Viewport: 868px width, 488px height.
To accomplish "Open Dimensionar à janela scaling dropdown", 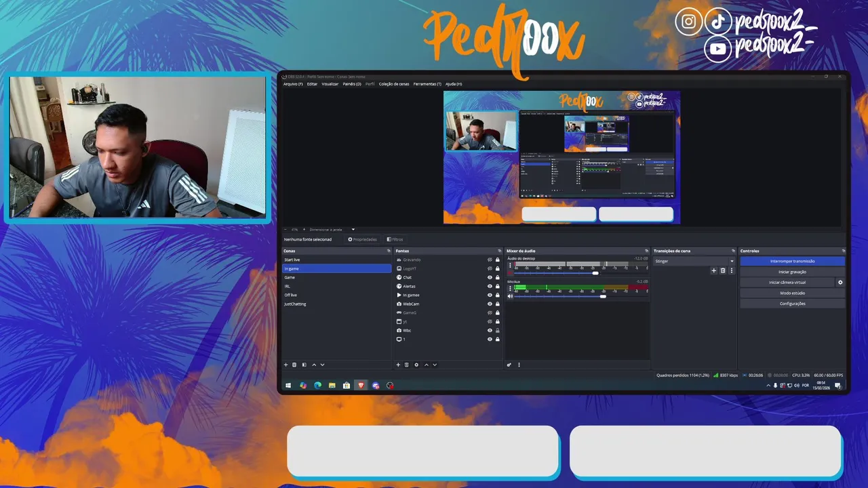I will tap(332, 229).
